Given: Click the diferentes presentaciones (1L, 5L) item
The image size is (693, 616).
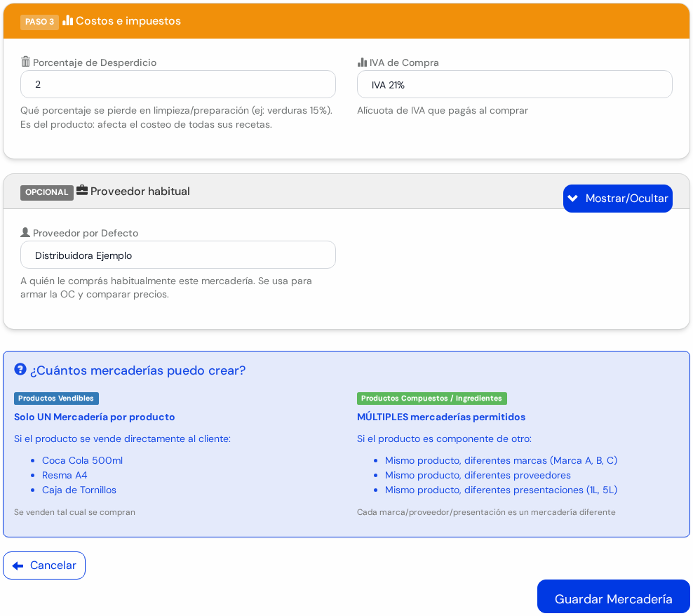Looking at the screenshot, I should point(502,490).
